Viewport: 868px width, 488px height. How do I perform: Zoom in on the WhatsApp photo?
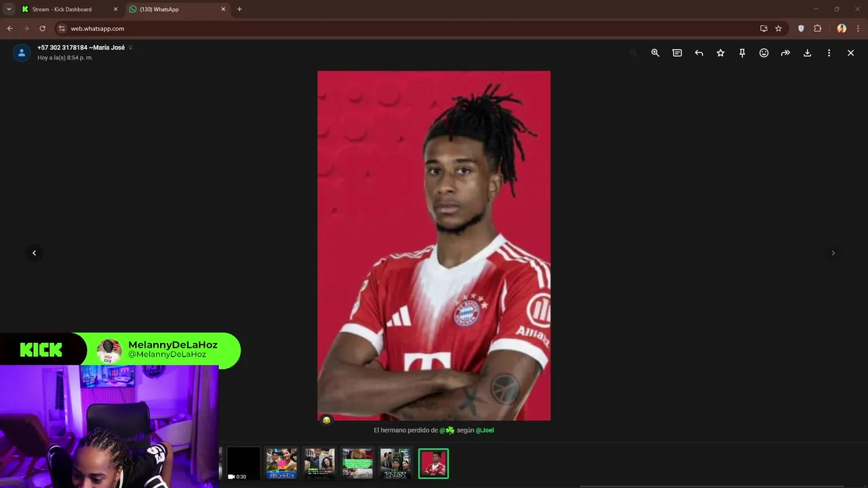click(x=655, y=53)
